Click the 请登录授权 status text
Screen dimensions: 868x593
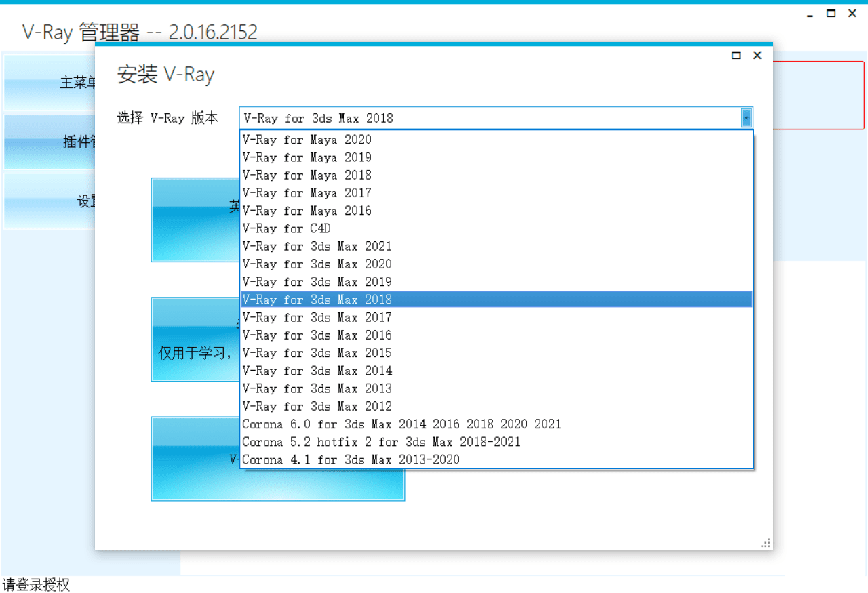(x=36, y=585)
